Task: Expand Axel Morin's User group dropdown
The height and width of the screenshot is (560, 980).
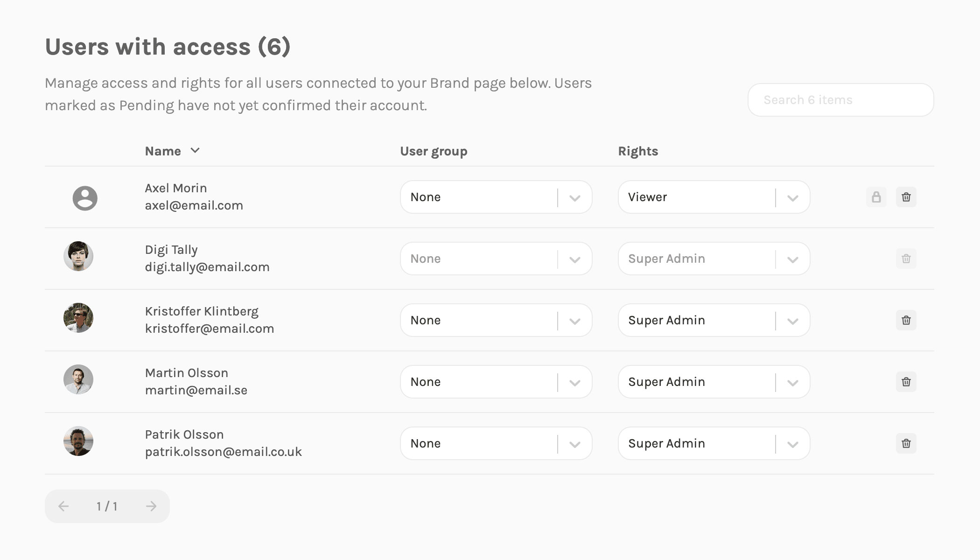Action: coord(496,197)
